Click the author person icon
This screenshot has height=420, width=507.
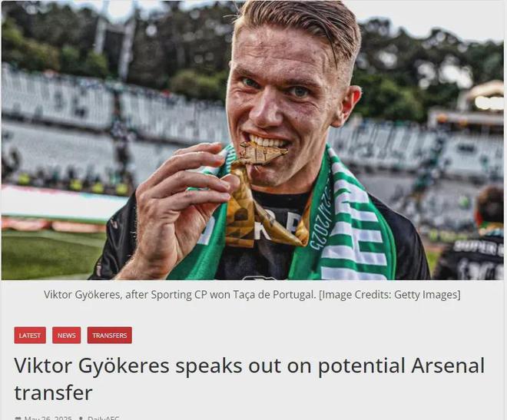(81, 418)
